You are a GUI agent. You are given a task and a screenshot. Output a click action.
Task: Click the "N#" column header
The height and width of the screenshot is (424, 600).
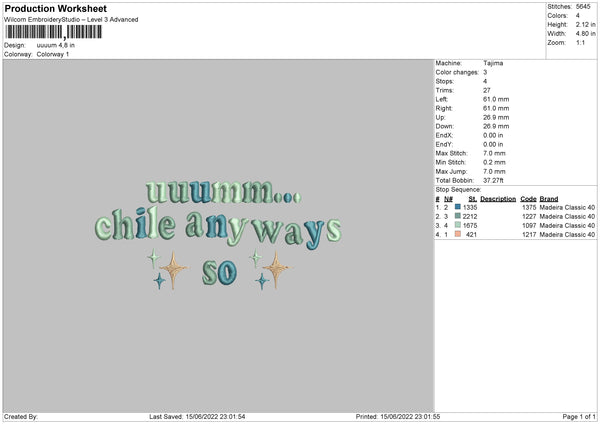coord(448,199)
